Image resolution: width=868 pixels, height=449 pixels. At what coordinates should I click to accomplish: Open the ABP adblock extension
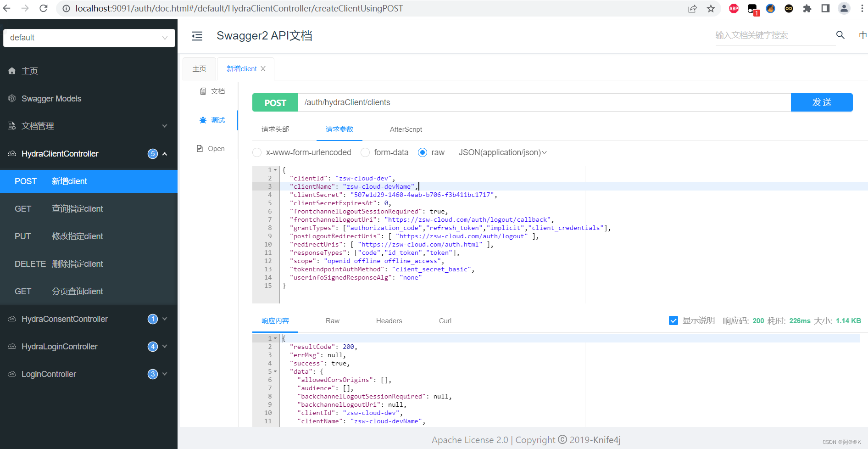click(734, 8)
